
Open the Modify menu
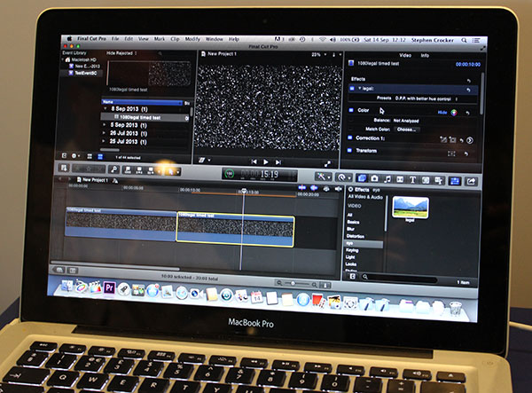(x=192, y=39)
